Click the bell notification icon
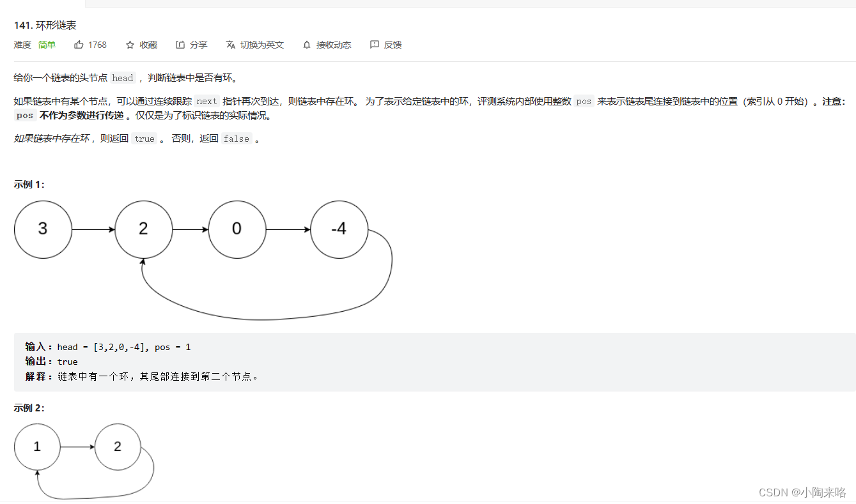This screenshot has width=856, height=504. pos(307,45)
